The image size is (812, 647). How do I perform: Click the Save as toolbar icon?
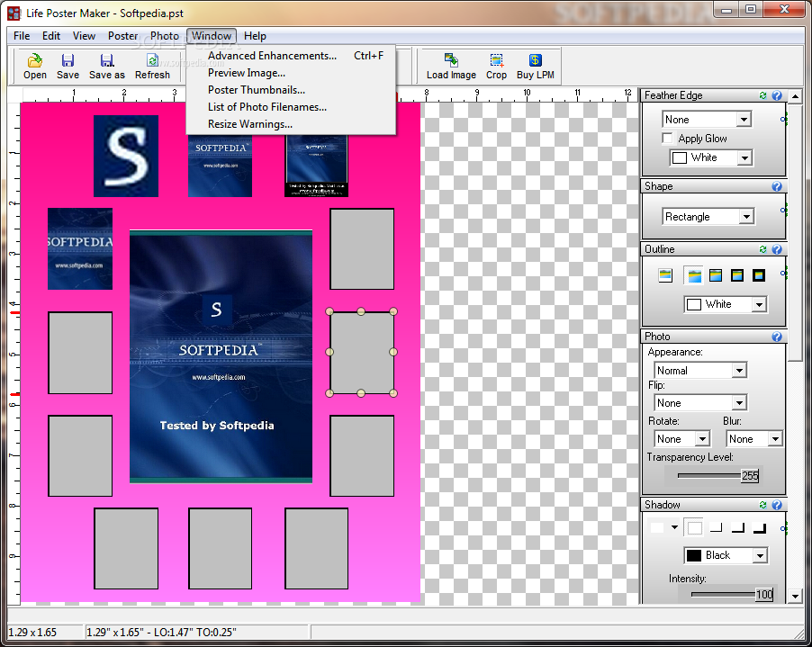tap(106, 61)
